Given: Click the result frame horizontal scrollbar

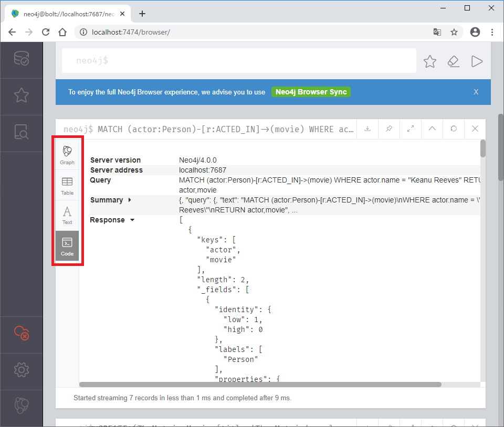Looking at the screenshot, I should [260, 385].
